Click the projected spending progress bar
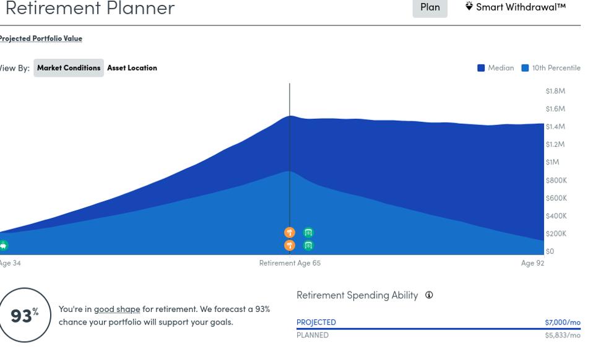The image size is (593, 364). tap(438, 329)
